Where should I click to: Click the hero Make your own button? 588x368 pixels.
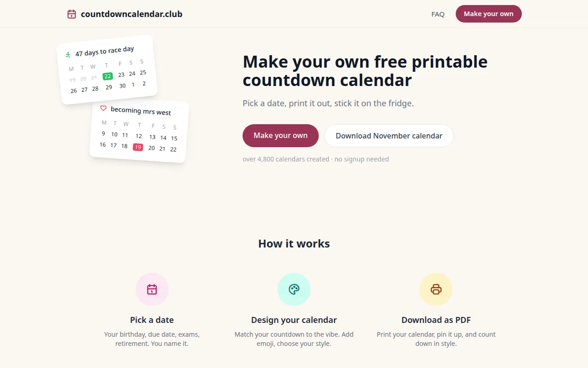click(281, 136)
